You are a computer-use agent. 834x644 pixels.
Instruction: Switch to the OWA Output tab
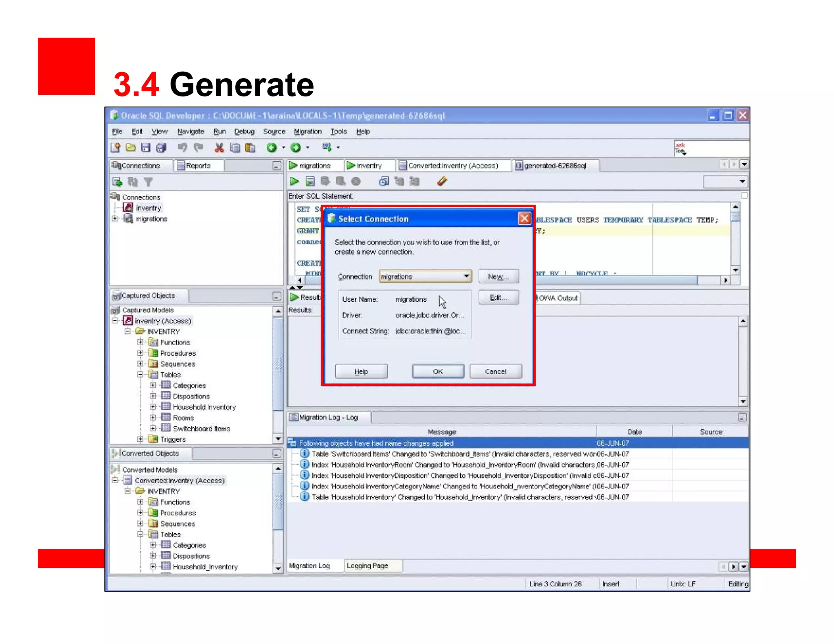pos(558,298)
